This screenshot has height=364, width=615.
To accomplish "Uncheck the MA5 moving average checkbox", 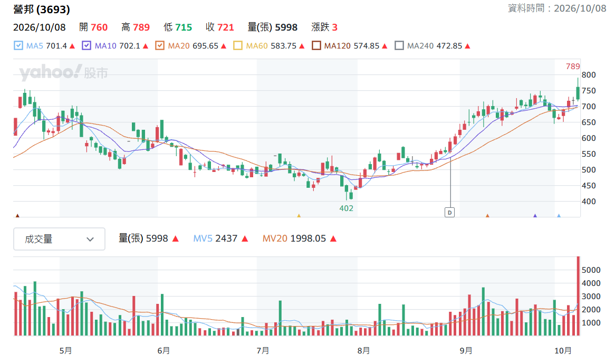I will (x=18, y=45).
